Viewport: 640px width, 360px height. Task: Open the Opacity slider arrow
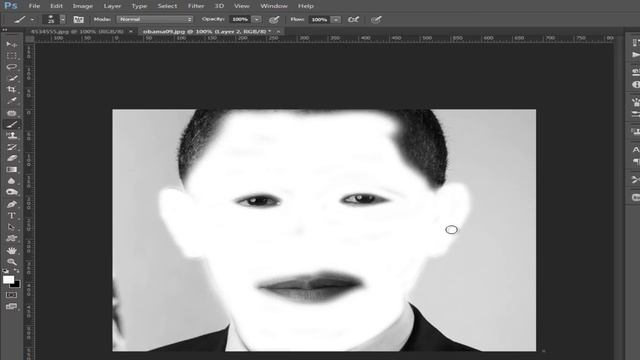coord(257,19)
